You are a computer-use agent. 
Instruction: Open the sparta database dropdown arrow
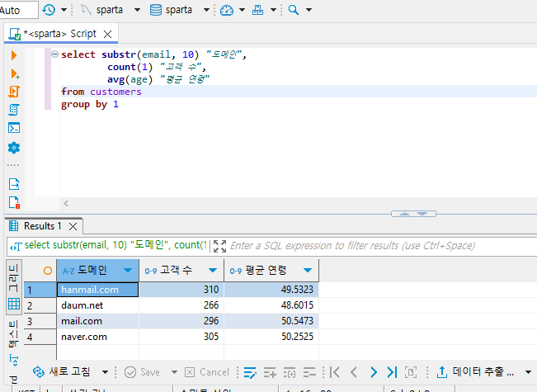coord(206,10)
